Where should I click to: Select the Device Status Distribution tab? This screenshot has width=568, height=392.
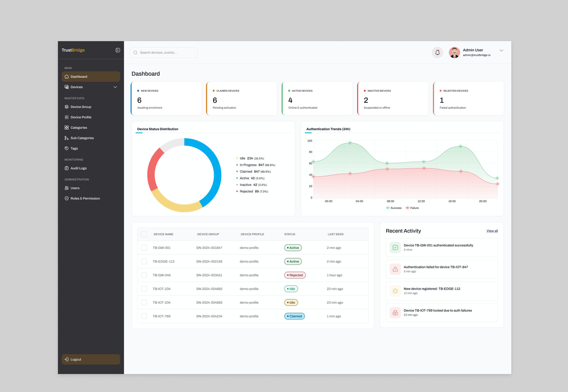(158, 129)
